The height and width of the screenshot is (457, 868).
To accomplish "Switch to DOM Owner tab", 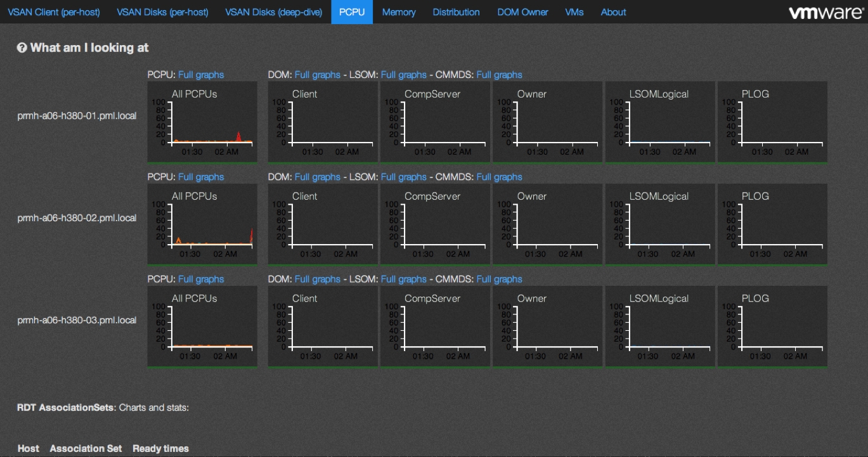I will pos(522,12).
